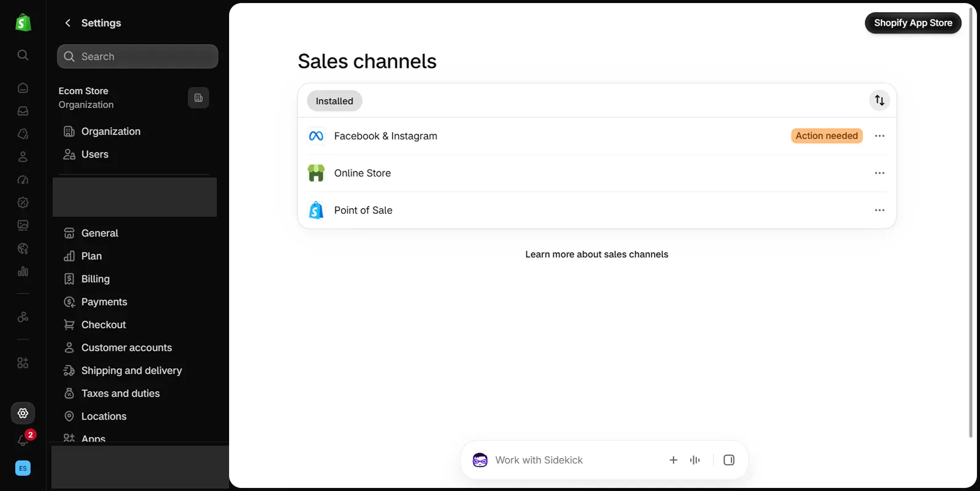This screenshot has width=980, height=491.
Task: Select the Installed filter tab
Action: (334, 101)
